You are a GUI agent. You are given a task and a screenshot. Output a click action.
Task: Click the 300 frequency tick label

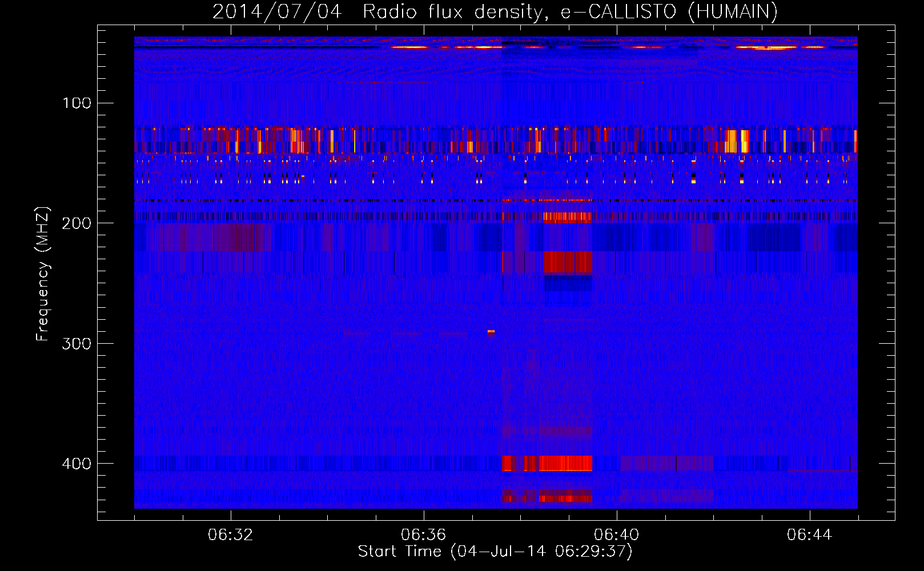(77, 344)
